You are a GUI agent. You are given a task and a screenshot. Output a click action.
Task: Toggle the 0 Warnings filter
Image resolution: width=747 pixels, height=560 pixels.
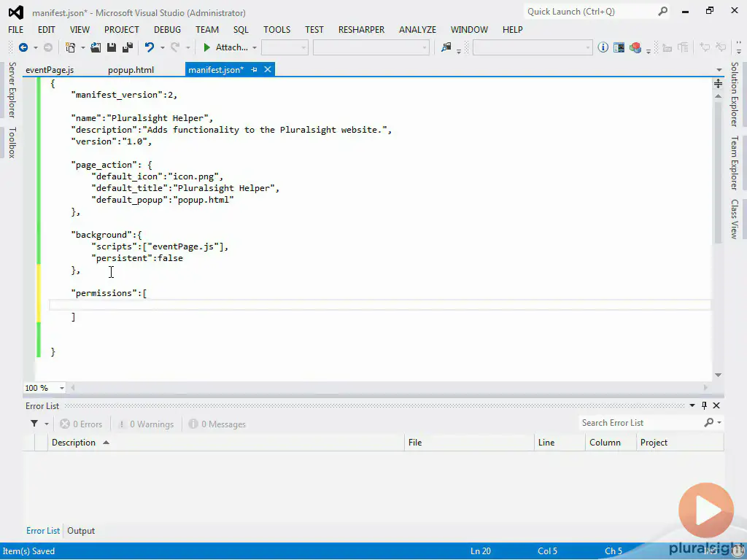[146, 424]
